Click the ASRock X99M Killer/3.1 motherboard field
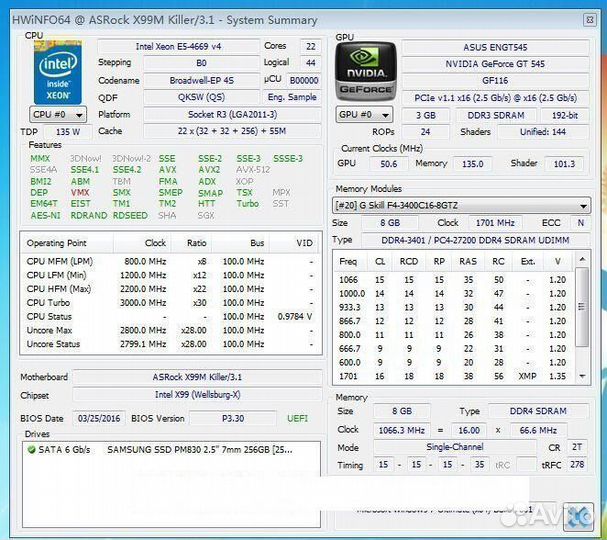The image size is (607, 540). coord(197,377)
